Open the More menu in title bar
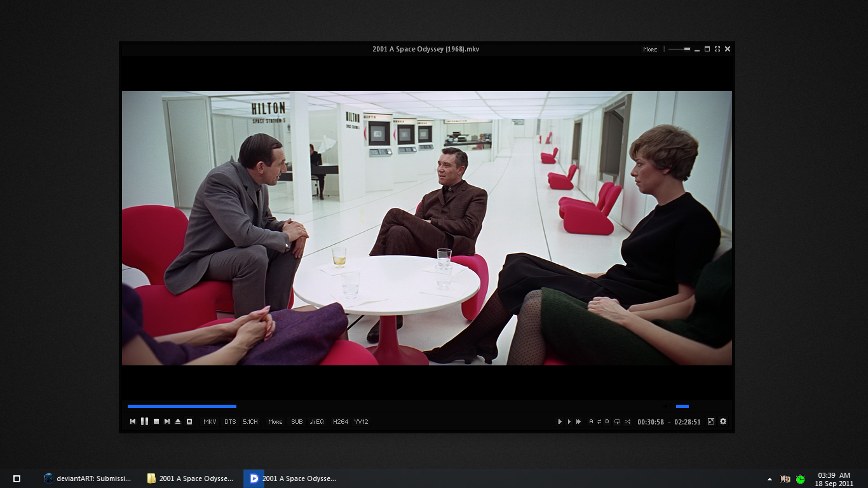 click(650, 49)
